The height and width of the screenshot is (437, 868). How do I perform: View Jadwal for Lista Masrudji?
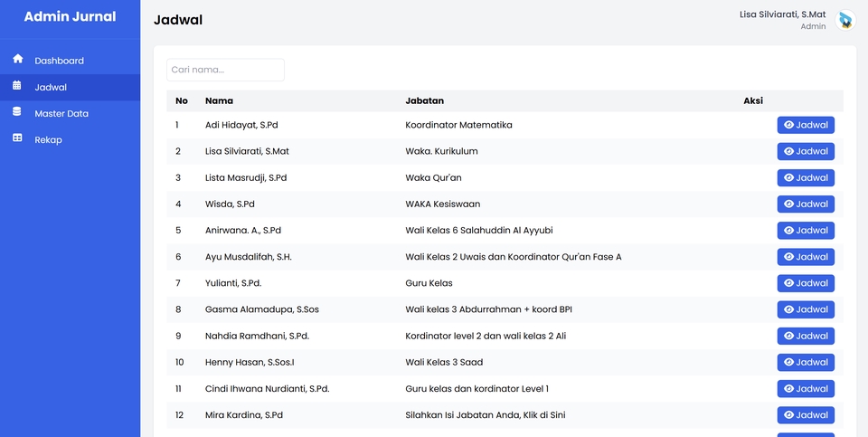tap(806, 178)
